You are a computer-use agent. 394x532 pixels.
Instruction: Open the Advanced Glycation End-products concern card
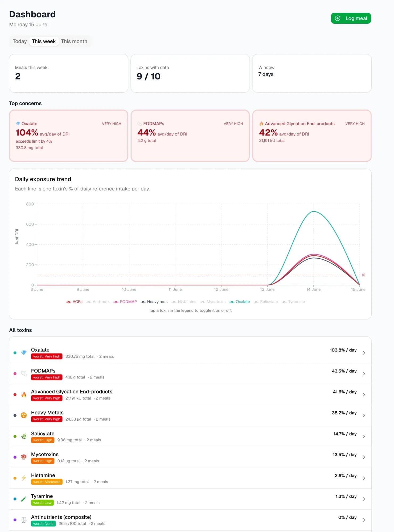click(x=312, y=136)
